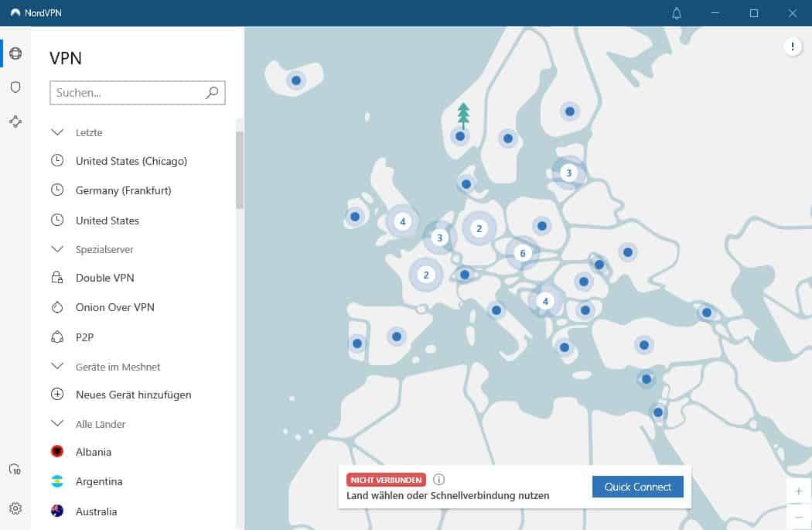The width and height of the screenshot is (812, 530).
Task: Select the plain United States recent entry
Action: pos(107,221)
